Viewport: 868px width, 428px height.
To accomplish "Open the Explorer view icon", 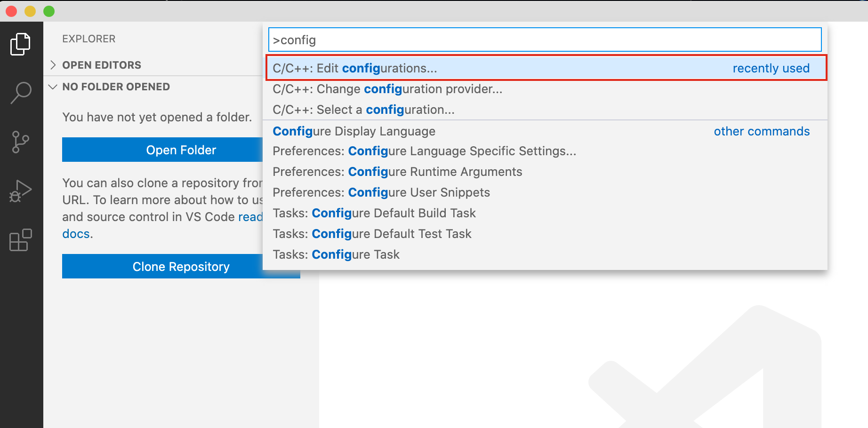I will coord(21,44).
